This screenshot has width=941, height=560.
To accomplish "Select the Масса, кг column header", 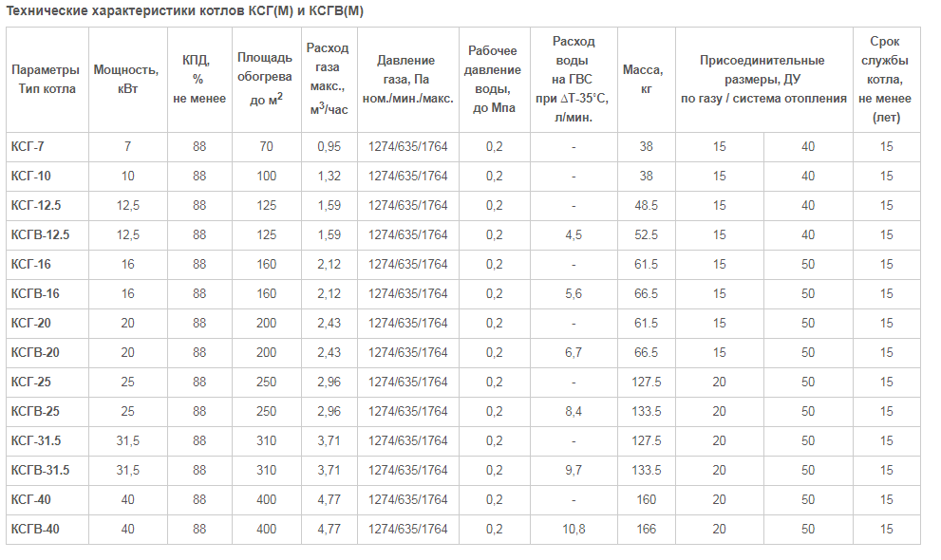I will tap(645, 79).
